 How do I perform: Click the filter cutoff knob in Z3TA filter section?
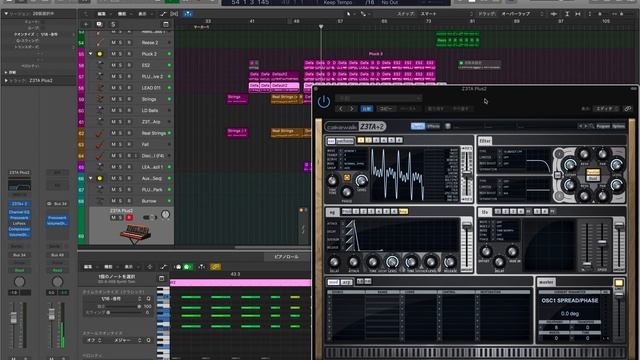tap(570, 164)
